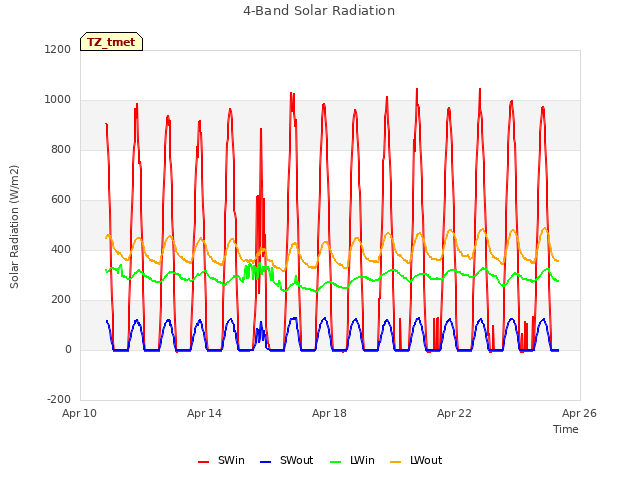Viewport: 640px width, 480px height.
Task: Toggle the SWin series in the legend
Action: point(222,460)
